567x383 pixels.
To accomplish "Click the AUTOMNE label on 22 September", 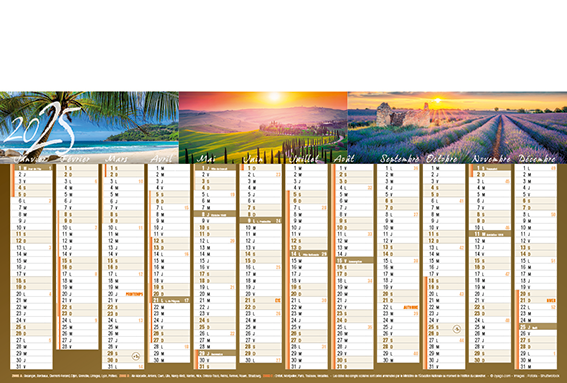I will coord(410,307).
